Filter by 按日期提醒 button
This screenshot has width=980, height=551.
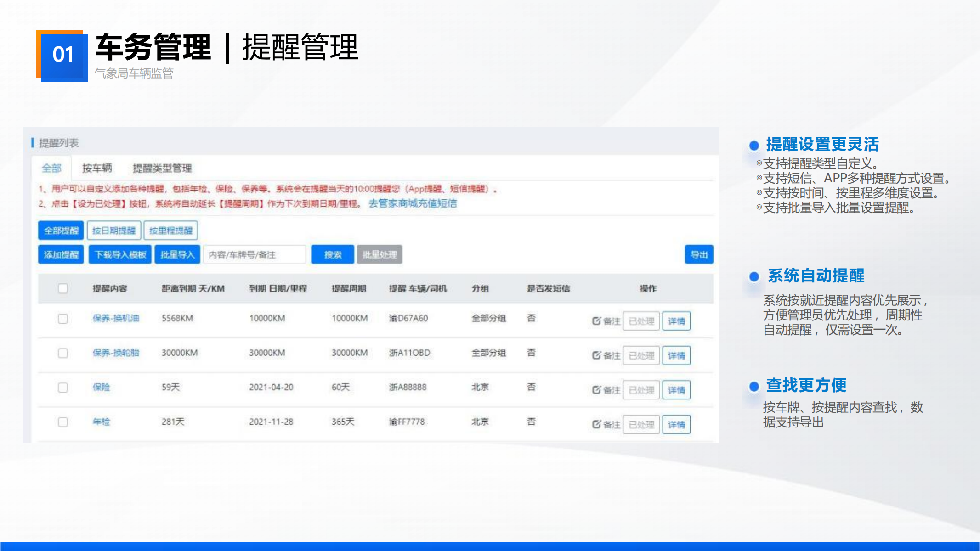click(113, 231)
